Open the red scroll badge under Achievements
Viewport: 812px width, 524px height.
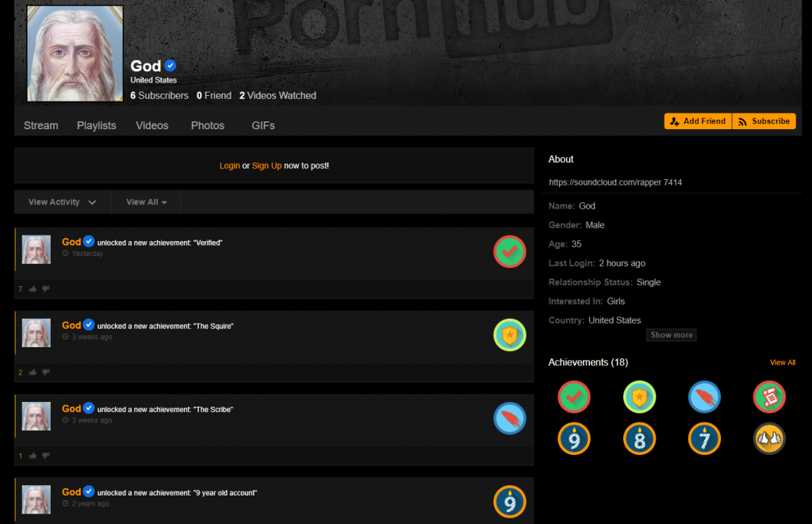point(769,397)
